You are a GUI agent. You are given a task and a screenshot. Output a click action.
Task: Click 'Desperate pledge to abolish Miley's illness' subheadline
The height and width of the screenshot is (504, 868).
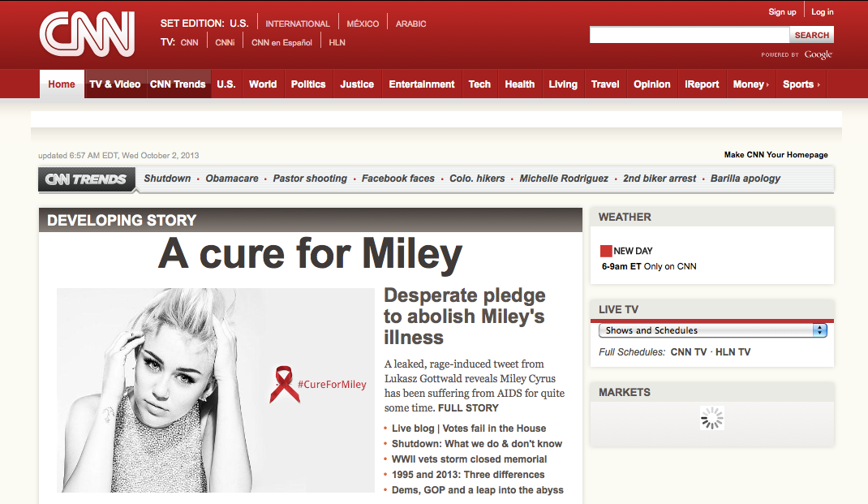tap(465, 317)
